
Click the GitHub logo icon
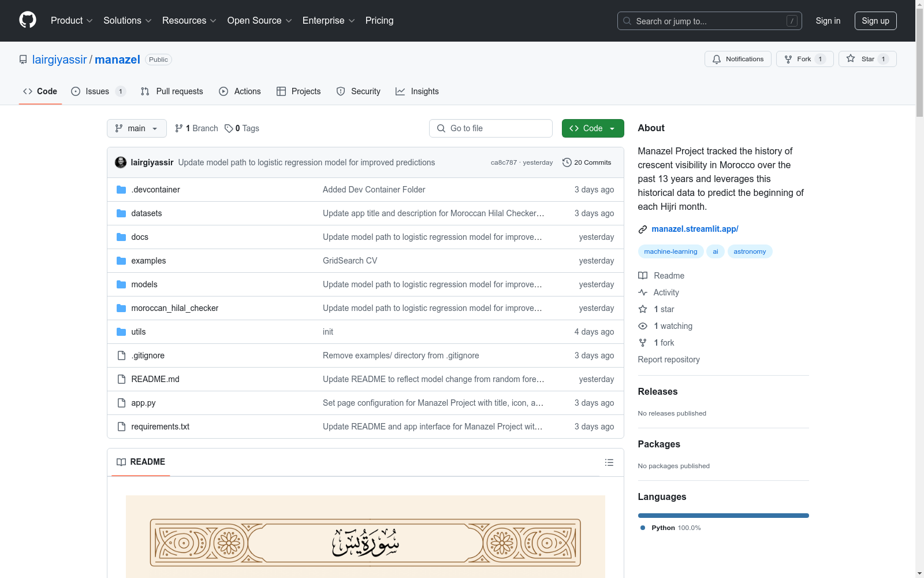28,20
